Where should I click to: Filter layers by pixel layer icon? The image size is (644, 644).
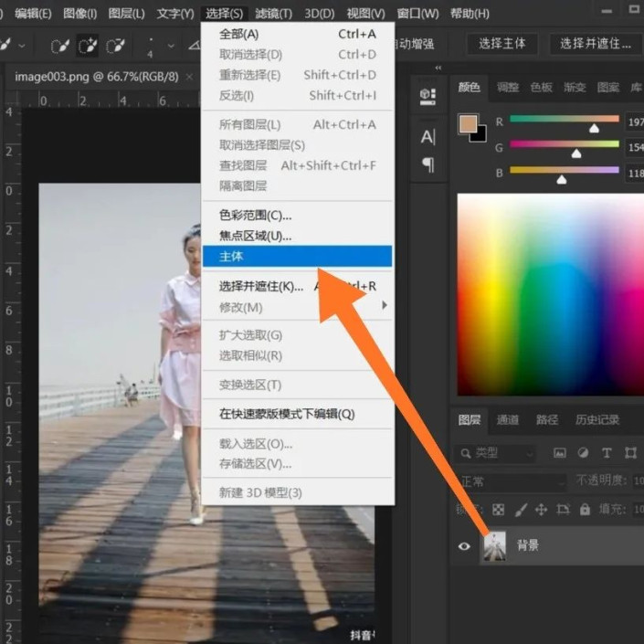[x=559, y=453]
